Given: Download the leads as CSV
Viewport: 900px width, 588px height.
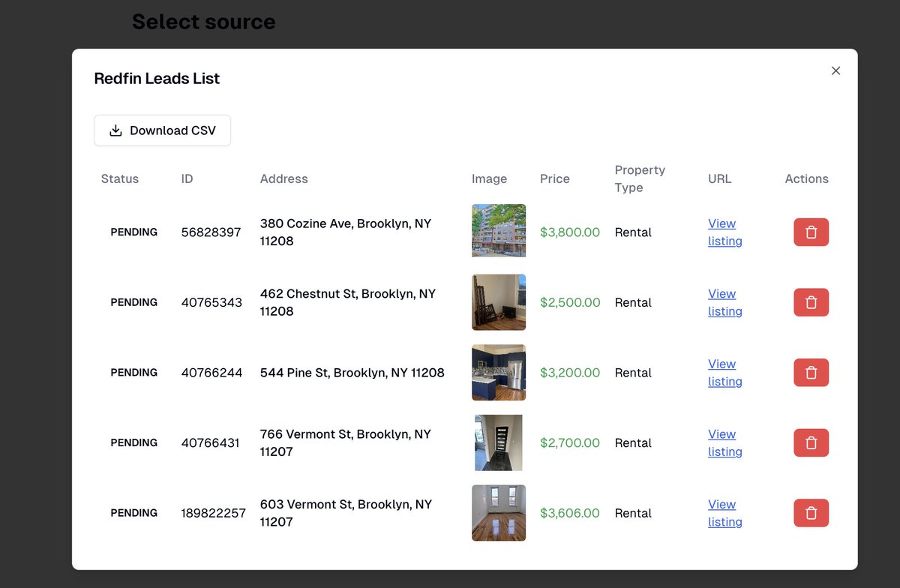Looking at the screenshot, I should coord(162,130).
